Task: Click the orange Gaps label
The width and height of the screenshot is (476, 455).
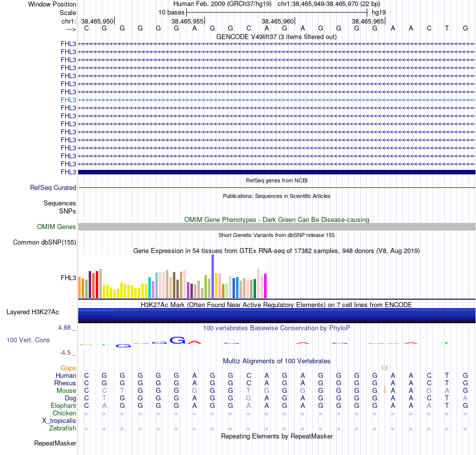Action: point(68,368)
